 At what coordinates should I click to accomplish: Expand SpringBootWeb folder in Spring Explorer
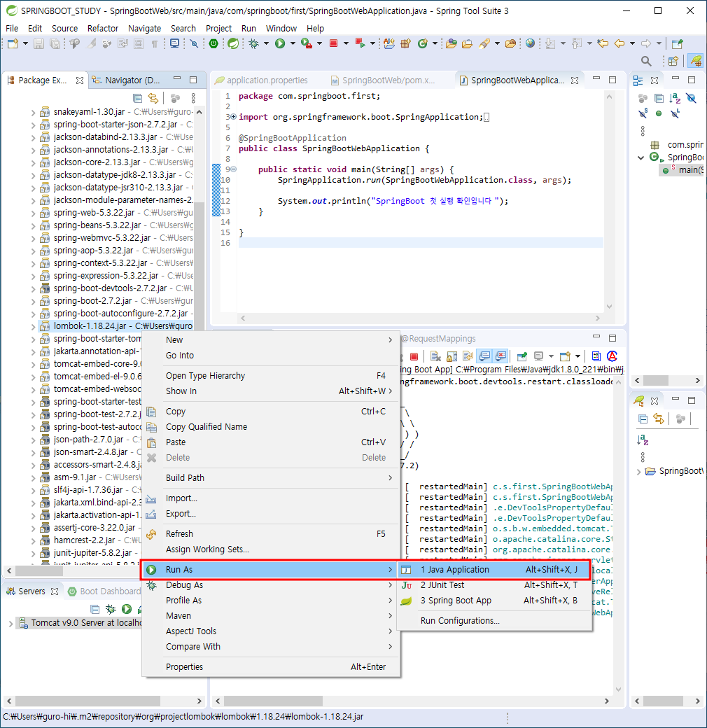pos(639,472)
